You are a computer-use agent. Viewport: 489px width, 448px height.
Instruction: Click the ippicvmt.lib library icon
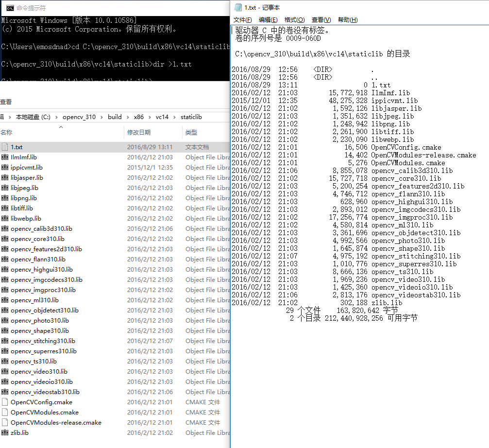[x=5, y=168]
